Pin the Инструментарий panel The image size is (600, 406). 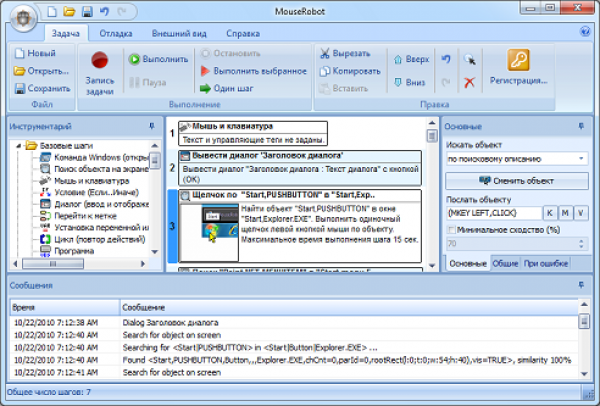151,127
